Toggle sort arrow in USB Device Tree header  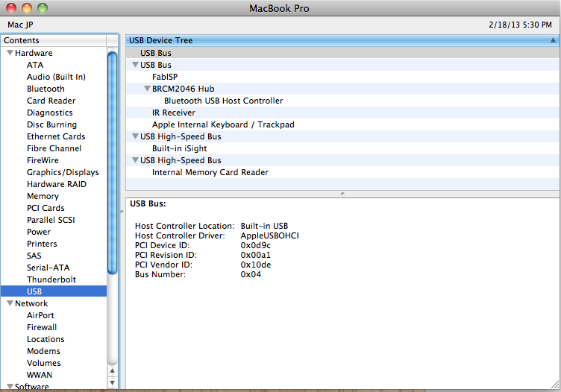click(x=553, y=40)
